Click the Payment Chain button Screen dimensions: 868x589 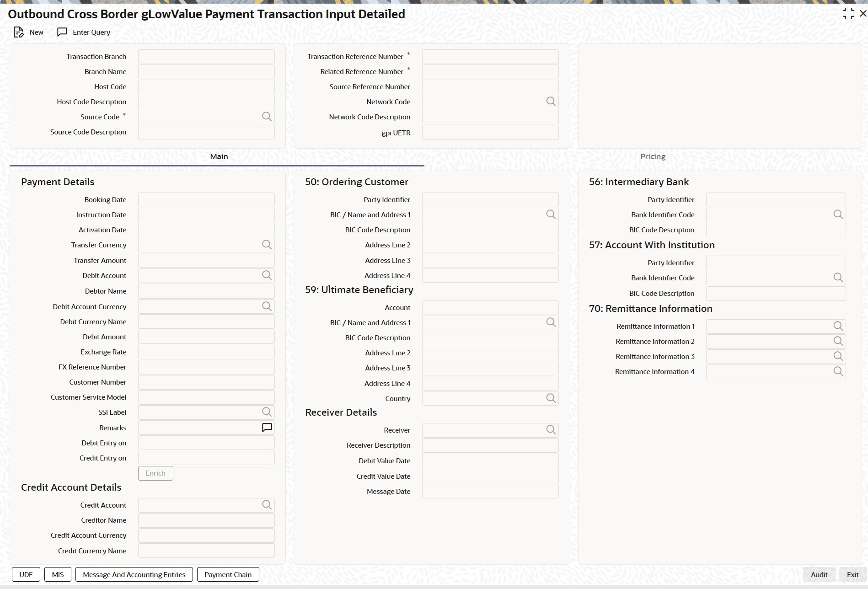[x=228, y=575]
